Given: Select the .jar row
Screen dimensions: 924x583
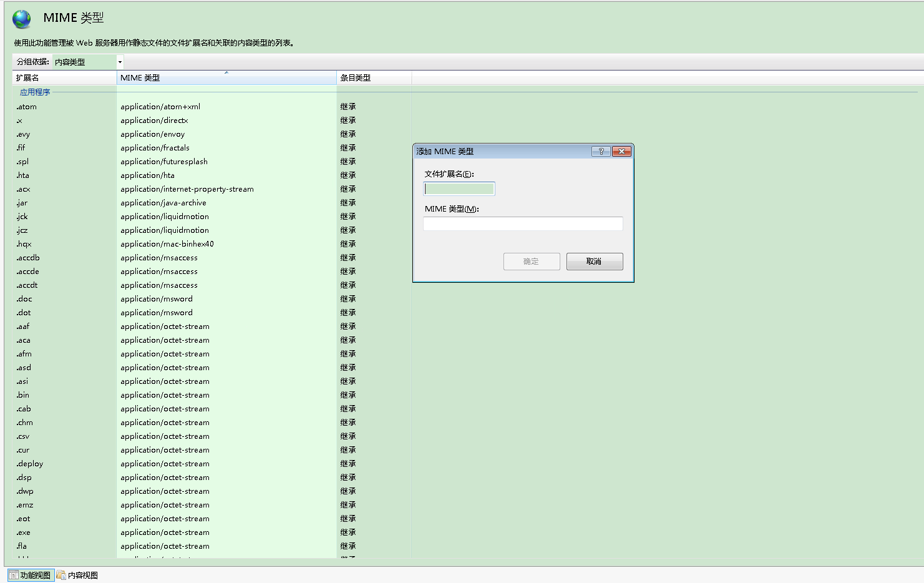Looking at the screenshot, I should click(x=212, y=203).
